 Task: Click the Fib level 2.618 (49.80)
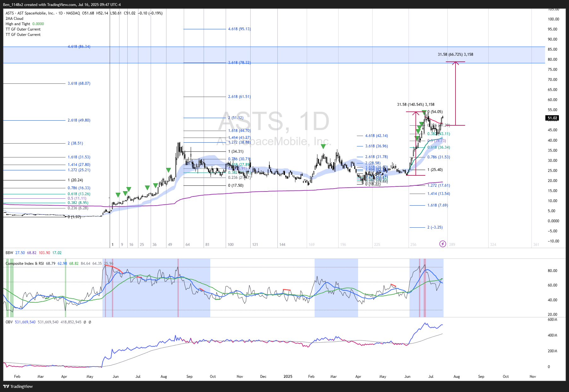click(79, 120)
